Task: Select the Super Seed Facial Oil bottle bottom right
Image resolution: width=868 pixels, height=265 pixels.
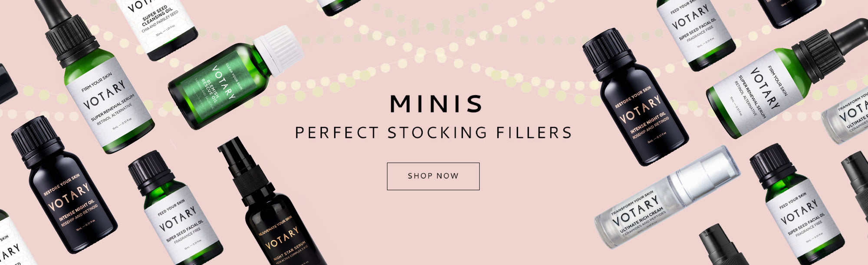Action: coord(797,204)
